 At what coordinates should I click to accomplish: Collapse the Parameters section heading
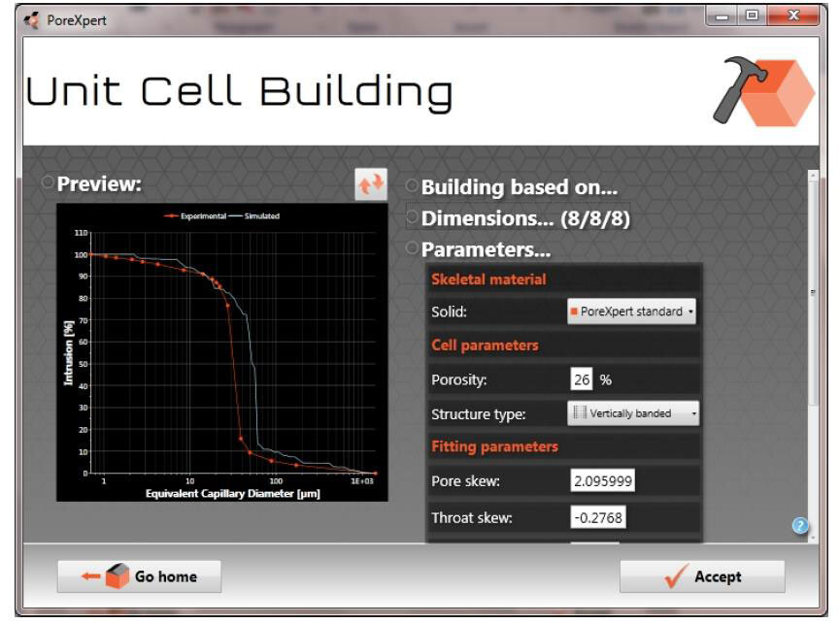point(486,249)
